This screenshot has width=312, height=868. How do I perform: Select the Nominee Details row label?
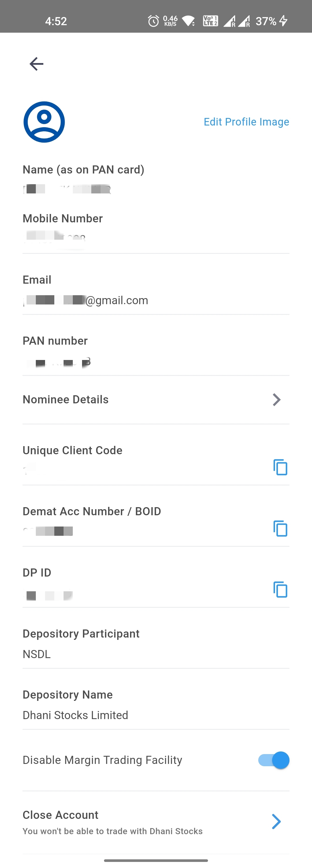(66, 400)
